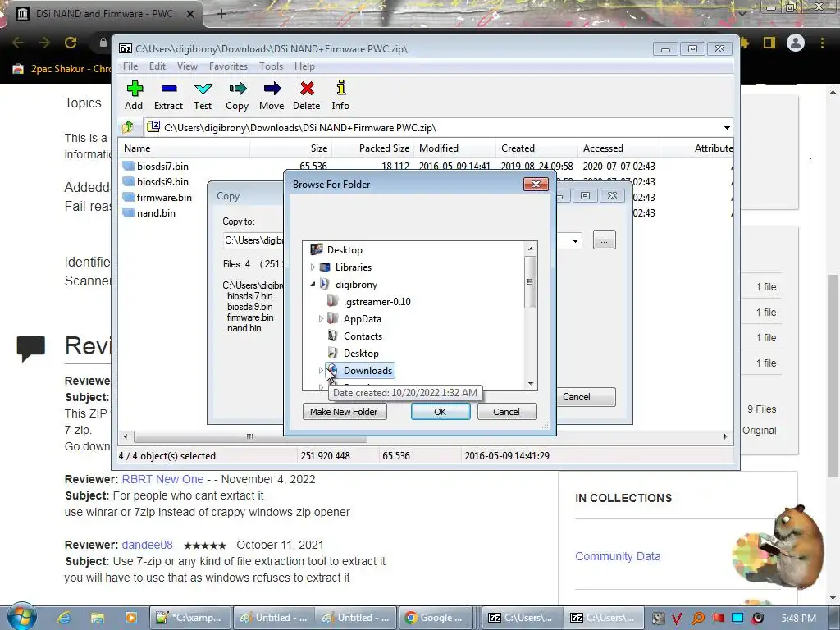This screenshot has height=630, width=840.
Task: Open Chrome three-dot menu
Action: pos(822,43)
